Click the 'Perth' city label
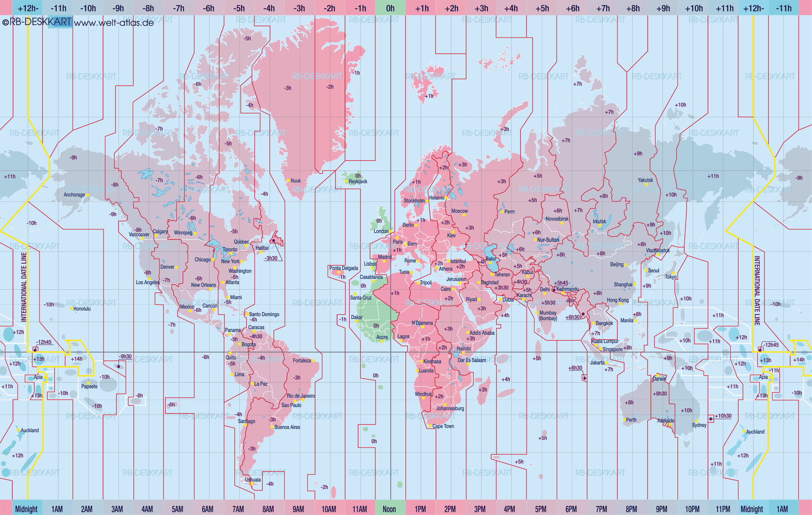812x515 pixels. 631,420
